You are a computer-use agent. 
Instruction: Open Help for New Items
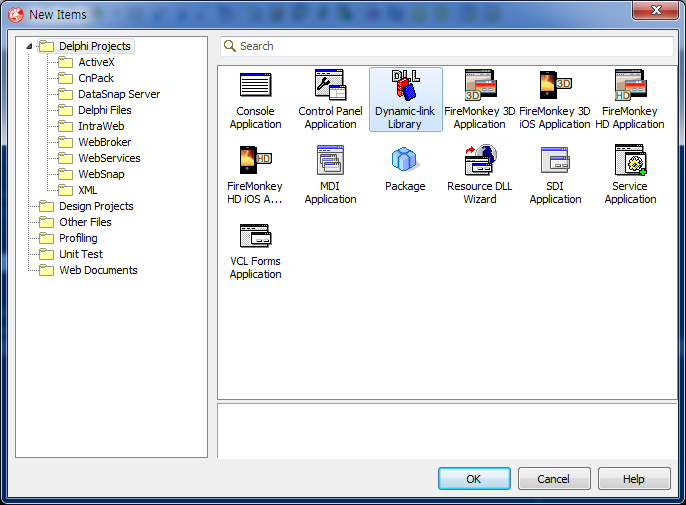(x=634, y=479)
